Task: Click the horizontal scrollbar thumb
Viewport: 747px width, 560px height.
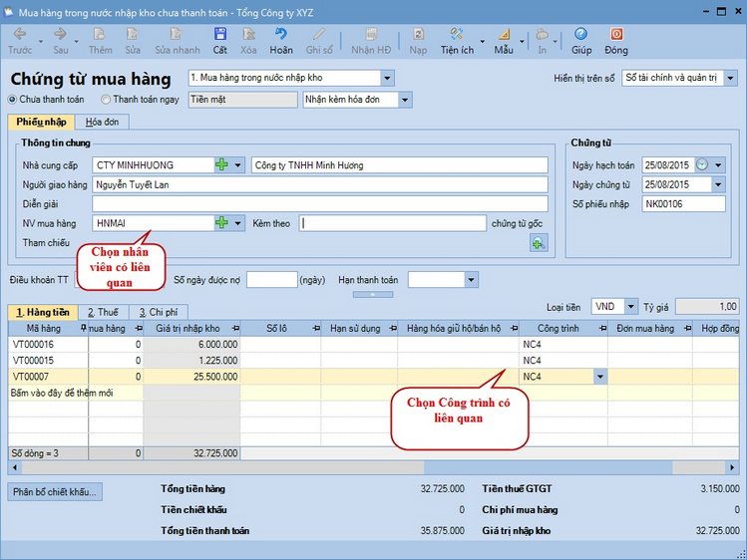Action: pyautogui.click(x=548, y=467)
